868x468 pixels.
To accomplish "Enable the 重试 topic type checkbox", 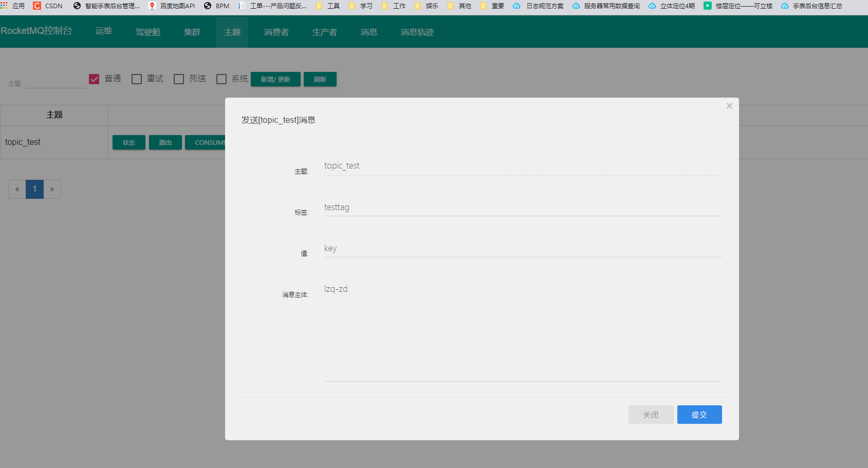I will [137, 79].
